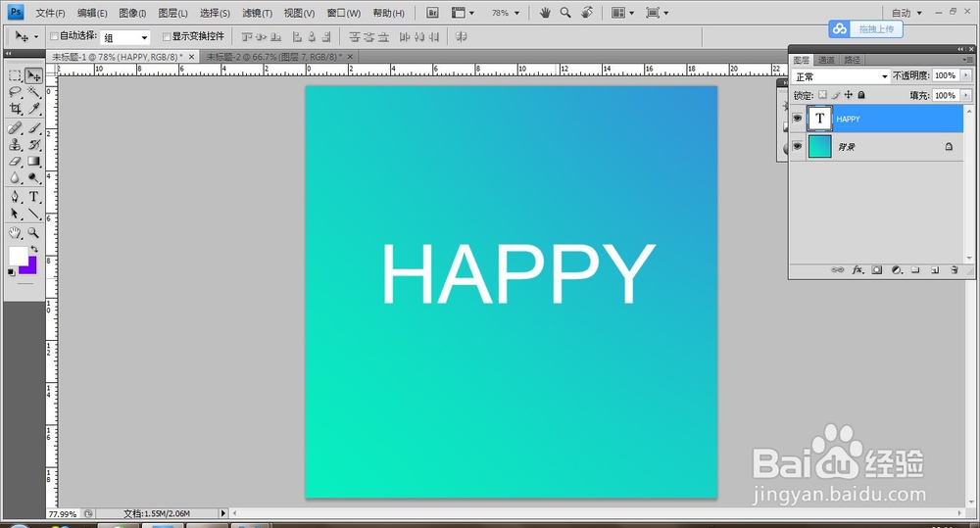Click Hand tool in application bar
The image size is (980, 528).
pos(545,13)
